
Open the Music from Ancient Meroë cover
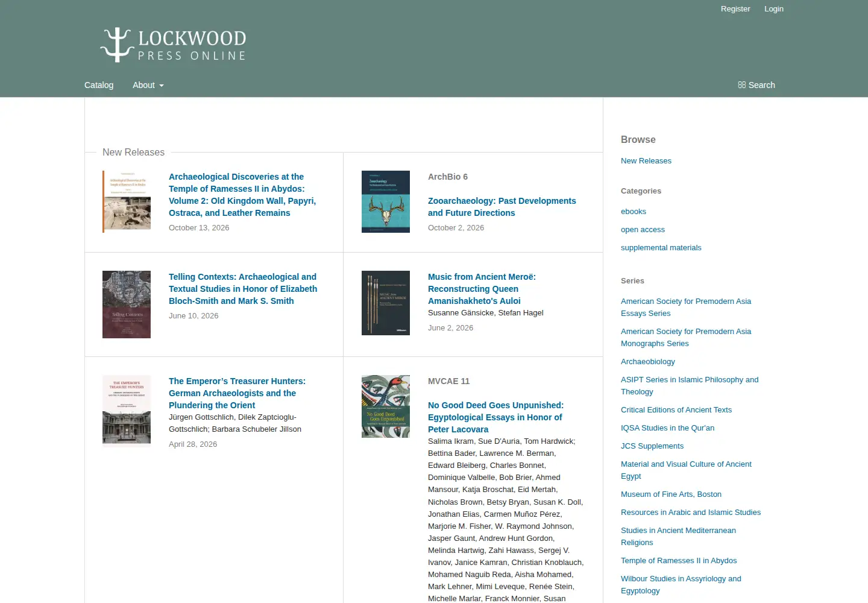coord(386,303)
